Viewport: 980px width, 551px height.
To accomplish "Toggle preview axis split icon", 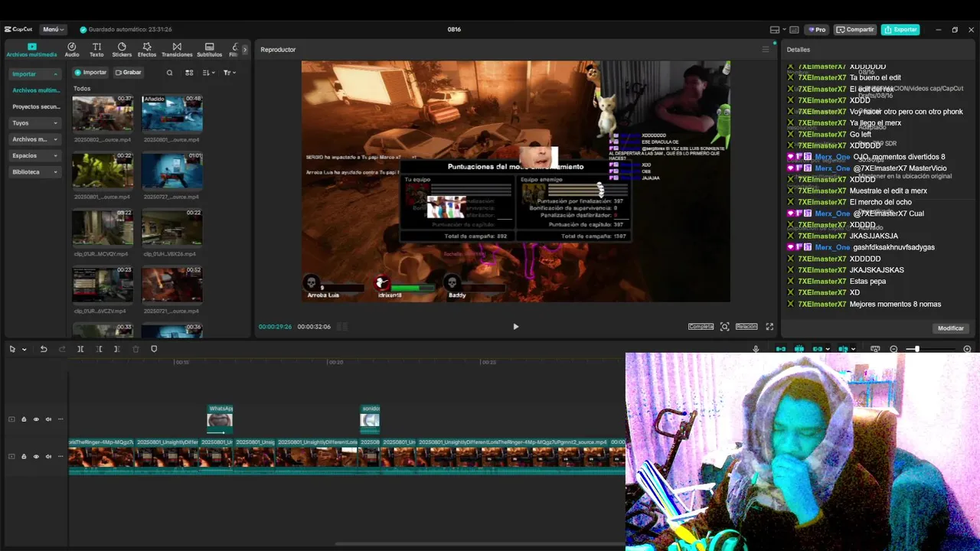I will pyautogui.click(x=843, y=349).
